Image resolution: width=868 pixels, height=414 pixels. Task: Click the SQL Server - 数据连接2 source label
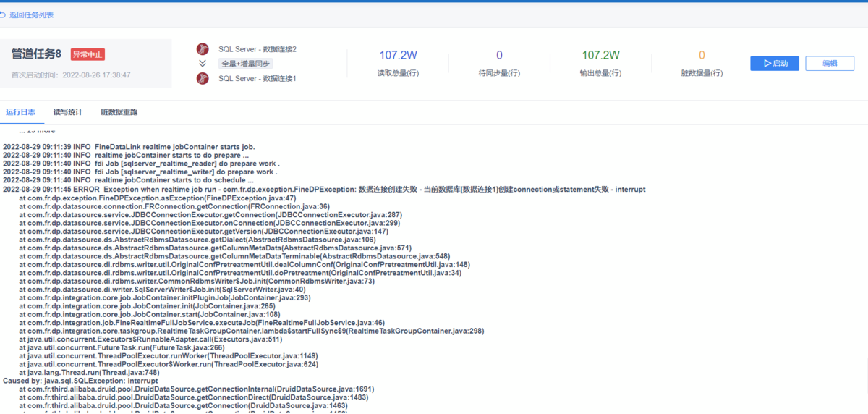[x=258, y=49]
